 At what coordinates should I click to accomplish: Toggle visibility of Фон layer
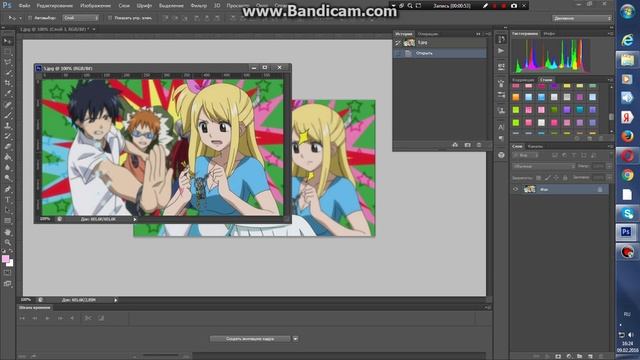pyautogui.click(x=516, y=189)
